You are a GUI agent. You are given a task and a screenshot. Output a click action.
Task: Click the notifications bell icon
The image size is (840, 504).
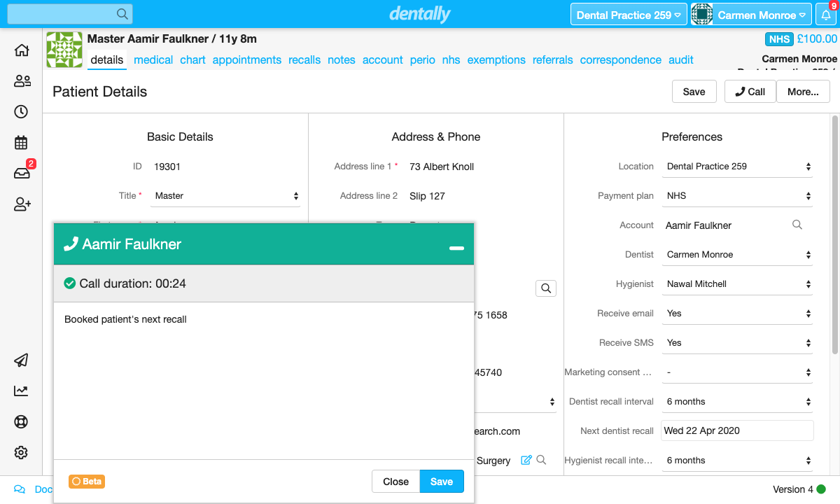tap(826, 15)
